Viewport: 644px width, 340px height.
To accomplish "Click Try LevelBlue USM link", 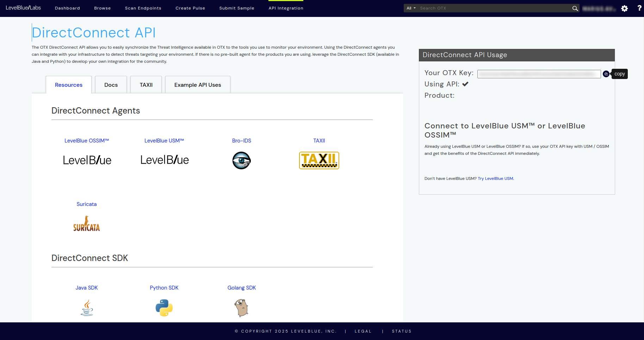I will click(495, 178).
